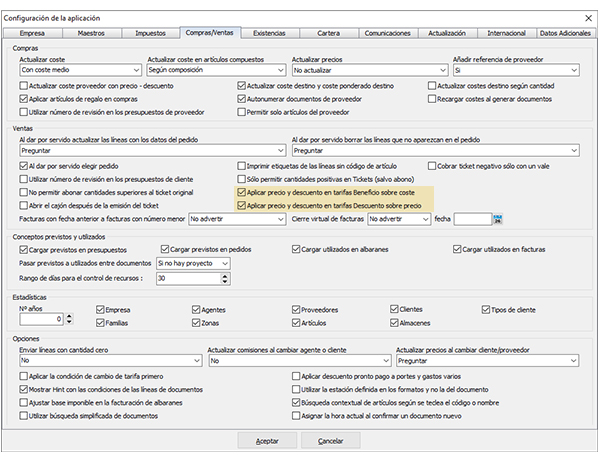Toggle Aplicar precio y descuento Beneficio sobre coste
600x461 pixels.
click(x=240, y=192)
